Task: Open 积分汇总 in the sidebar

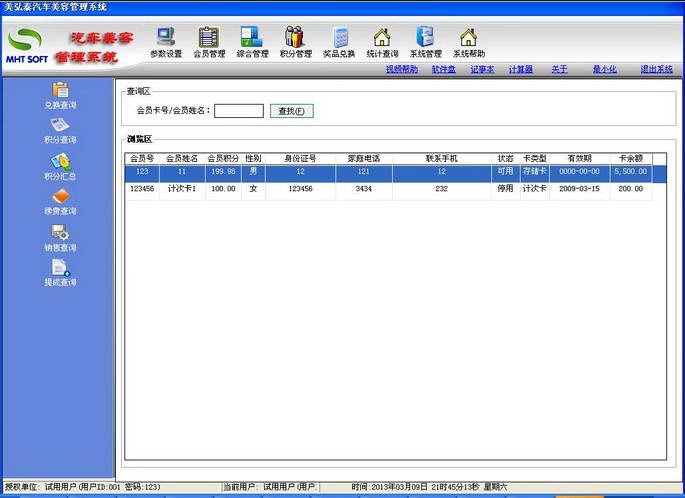Action: [x=60, y=167]
